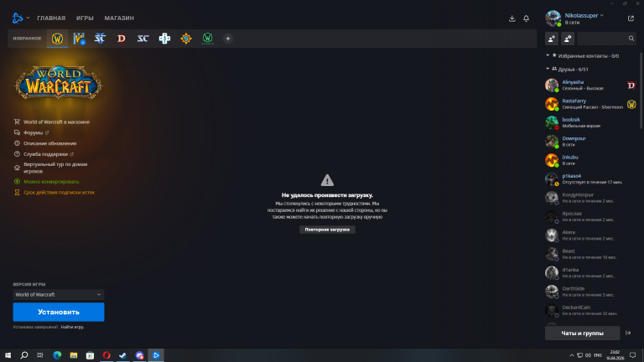Select offline friend d1anka
644x362 pixels.
pyautogui.click(x=590, y=273)
